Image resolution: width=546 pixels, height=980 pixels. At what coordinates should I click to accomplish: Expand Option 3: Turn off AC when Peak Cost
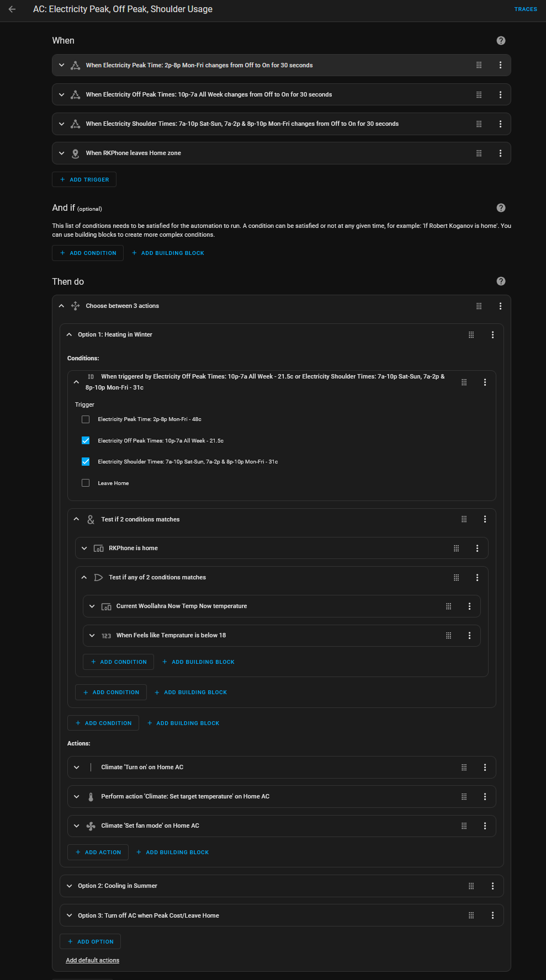(70, 916)
